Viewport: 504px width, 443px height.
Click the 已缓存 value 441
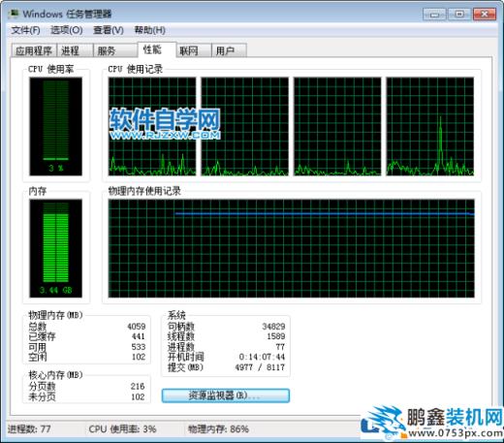click(x=139, y=336)
